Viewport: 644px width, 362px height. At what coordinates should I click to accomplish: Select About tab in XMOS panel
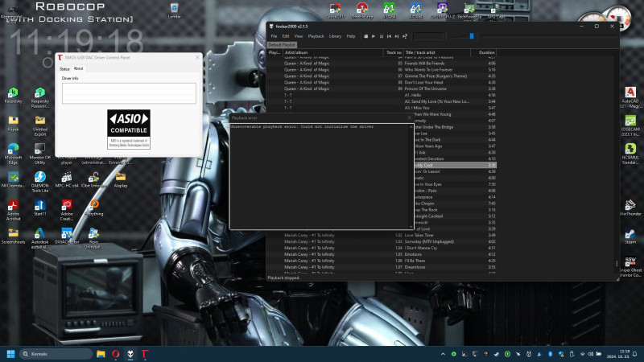pyautogui.click(x=78, y=68)
